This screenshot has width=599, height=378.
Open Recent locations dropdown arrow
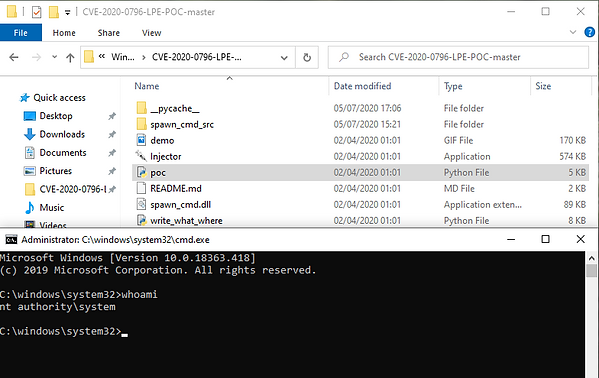coord(54,57)
